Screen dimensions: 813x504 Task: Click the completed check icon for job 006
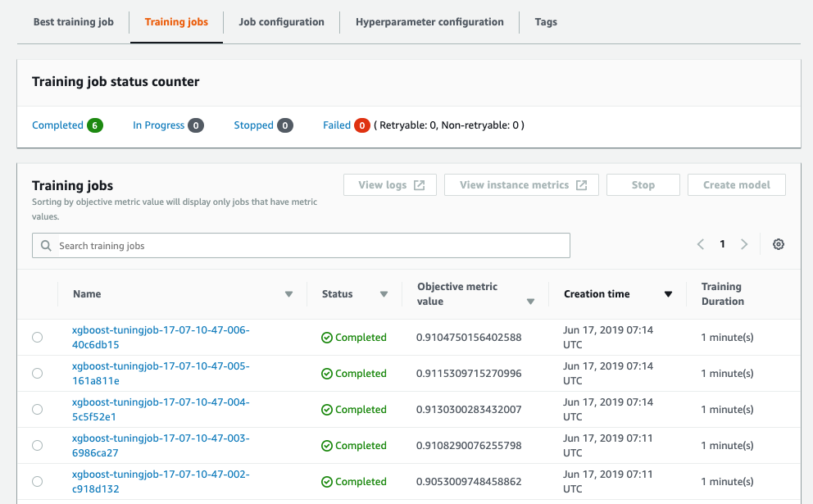[x=327, y=338]
